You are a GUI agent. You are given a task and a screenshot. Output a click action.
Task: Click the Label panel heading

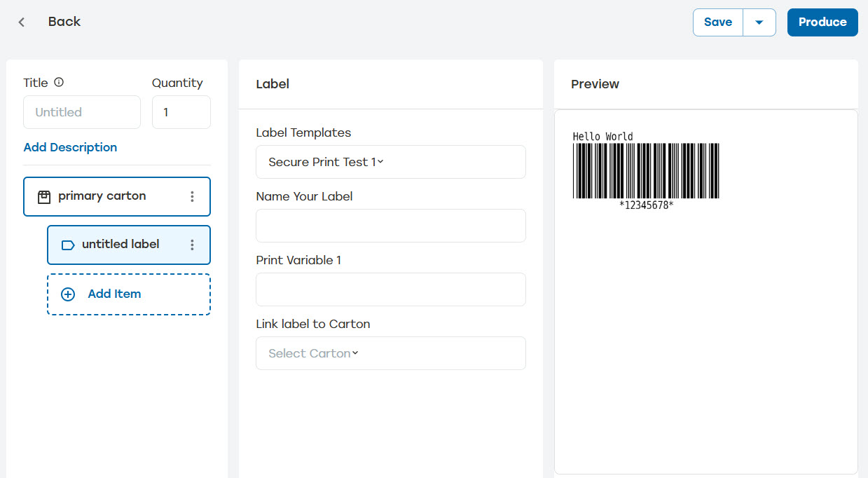click(x=273, y=84)
